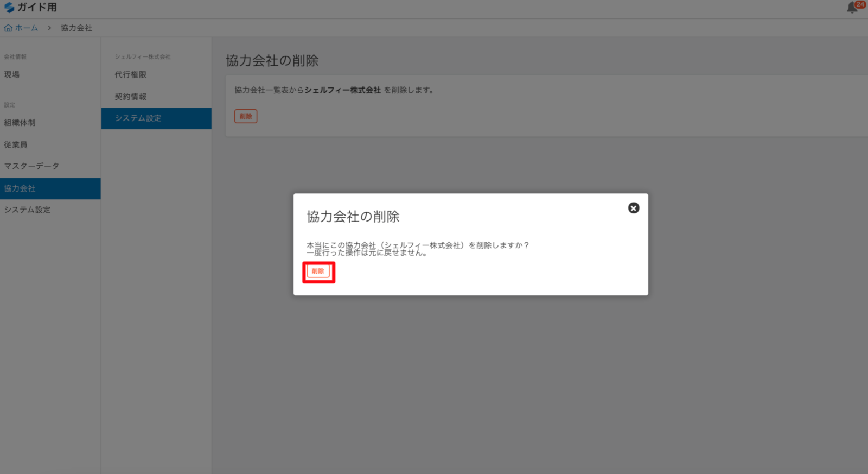Click the シェルフィー株式会社 submenu header
Image resolution: width=868 pixels, height=474 pixels.
click(x=143, y=57)
